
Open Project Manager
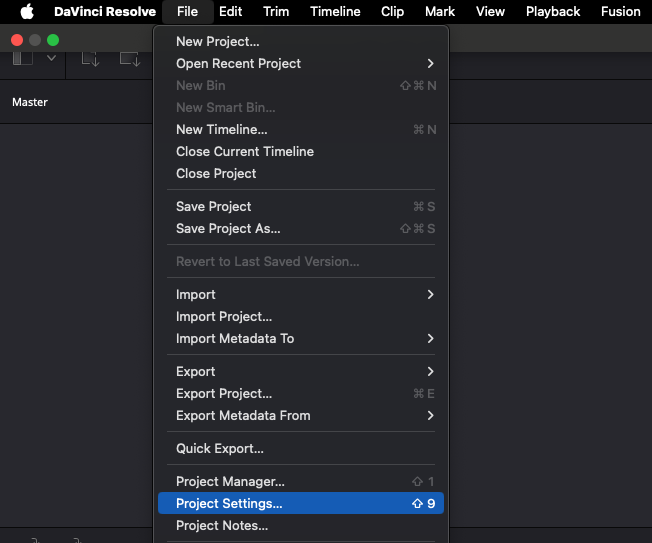click(x=230, y=482)
